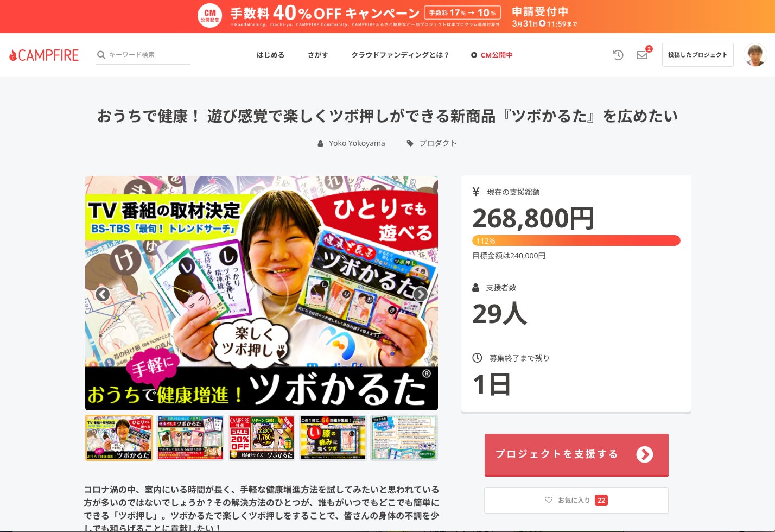Click the プロジェクトを支援する button
This screenshot has width=775, height=532.
(x=576, y=454)
